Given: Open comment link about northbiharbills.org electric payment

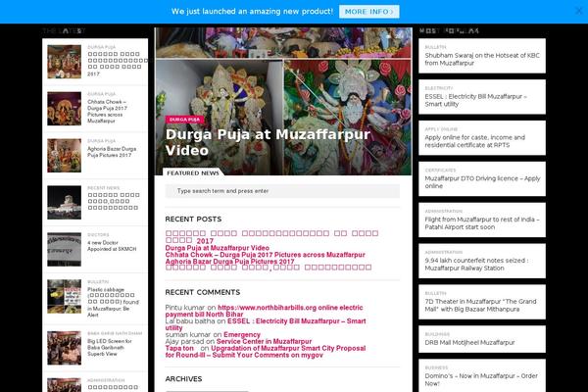Looking at the screenshot, I should pyautogui.click(x=264, y=311).
